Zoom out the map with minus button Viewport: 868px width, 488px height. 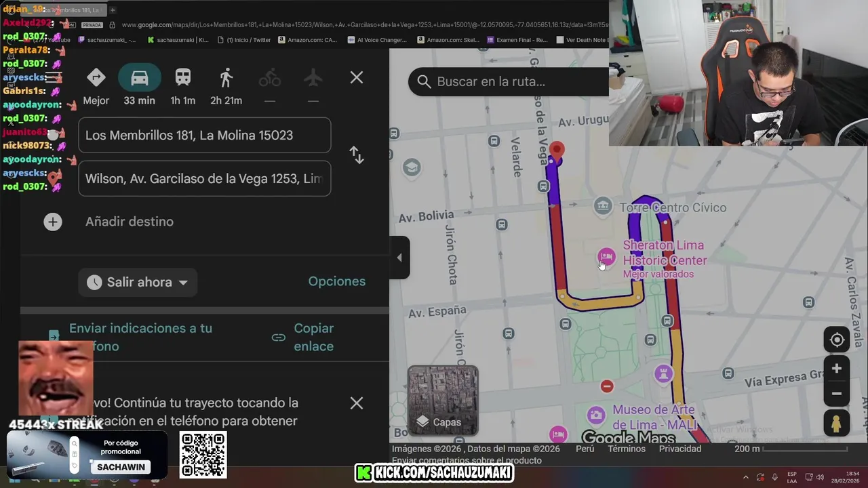(837, 394)
